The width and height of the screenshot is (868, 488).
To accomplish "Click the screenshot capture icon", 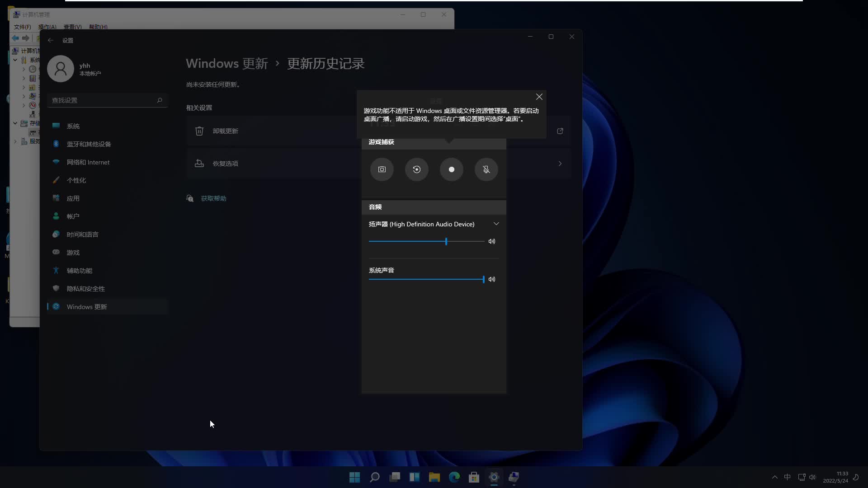I will 382,169.
